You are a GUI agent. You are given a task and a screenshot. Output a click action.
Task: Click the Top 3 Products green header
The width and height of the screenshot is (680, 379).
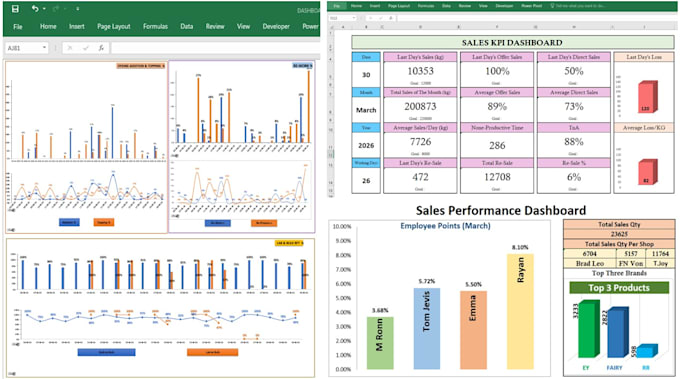(619, 288)
